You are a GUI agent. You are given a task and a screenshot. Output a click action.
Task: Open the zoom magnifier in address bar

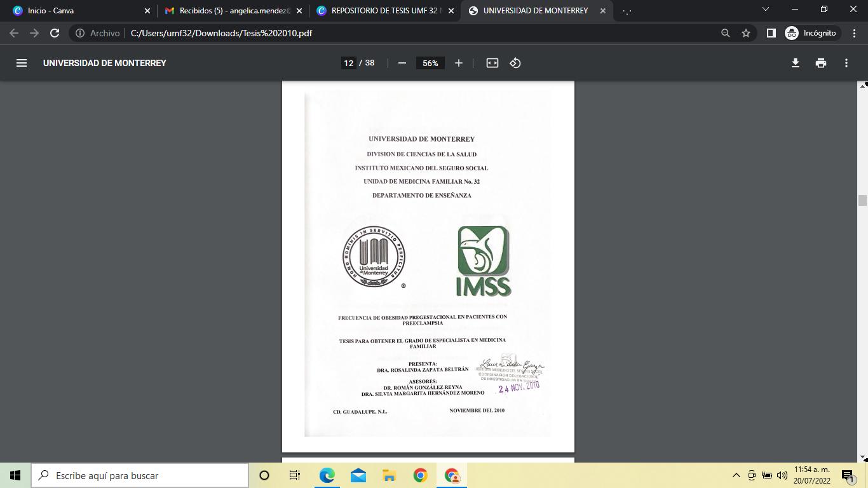pos(725,33)
